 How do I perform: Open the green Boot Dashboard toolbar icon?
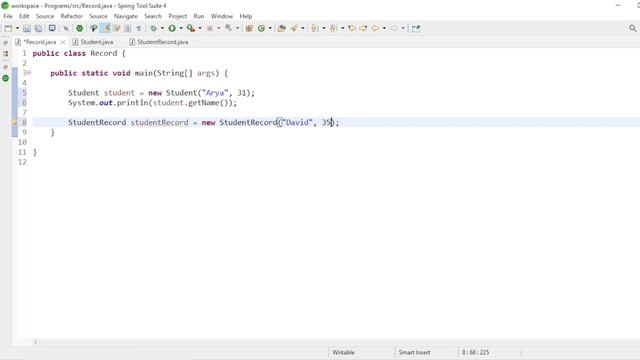pyautogui.click(x=80, y=28)
